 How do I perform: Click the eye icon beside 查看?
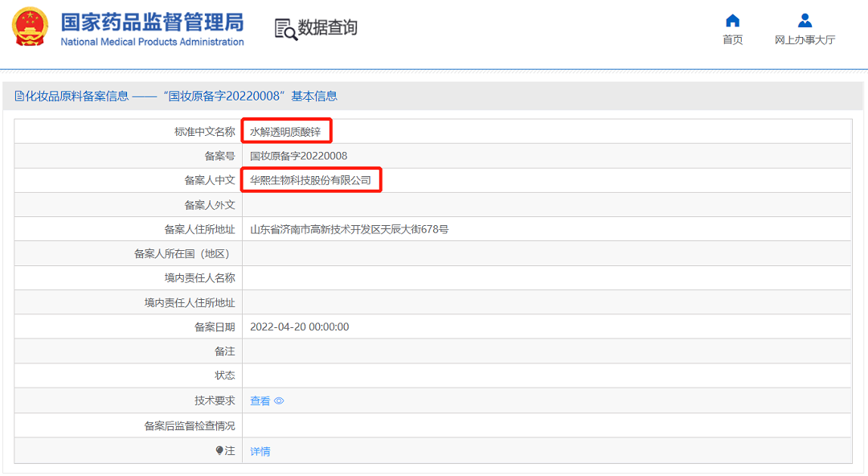(x=279, y=401)
